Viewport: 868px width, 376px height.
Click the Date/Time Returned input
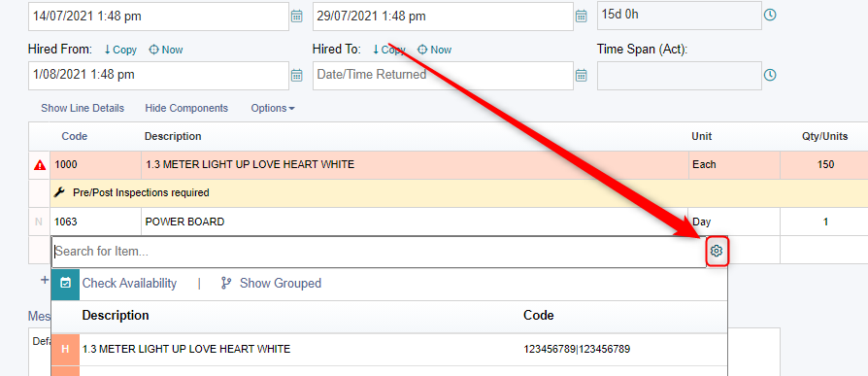(443, 76)
